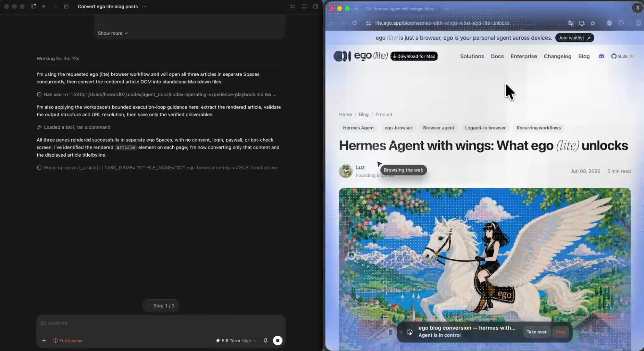
Task: Open the GitHub 9.2k stars link
Action: pos(622,56)
